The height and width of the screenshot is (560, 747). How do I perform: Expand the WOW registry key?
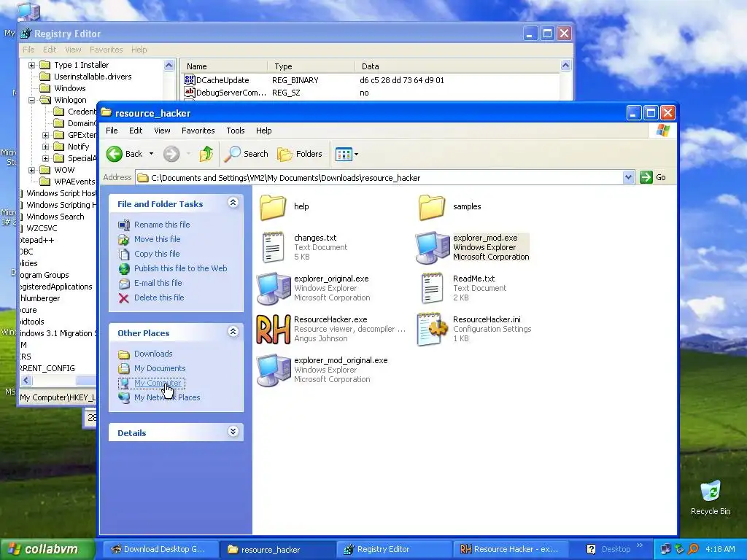31,170
